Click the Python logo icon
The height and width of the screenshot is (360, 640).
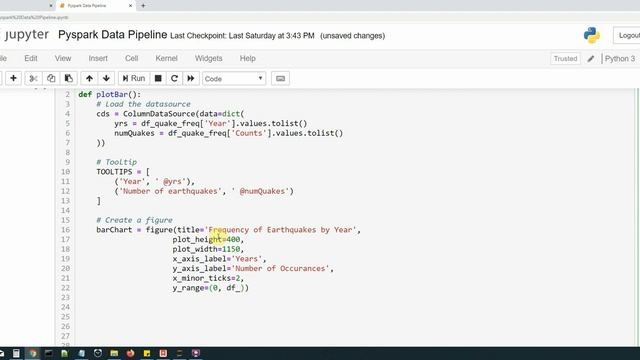point(591,36)
